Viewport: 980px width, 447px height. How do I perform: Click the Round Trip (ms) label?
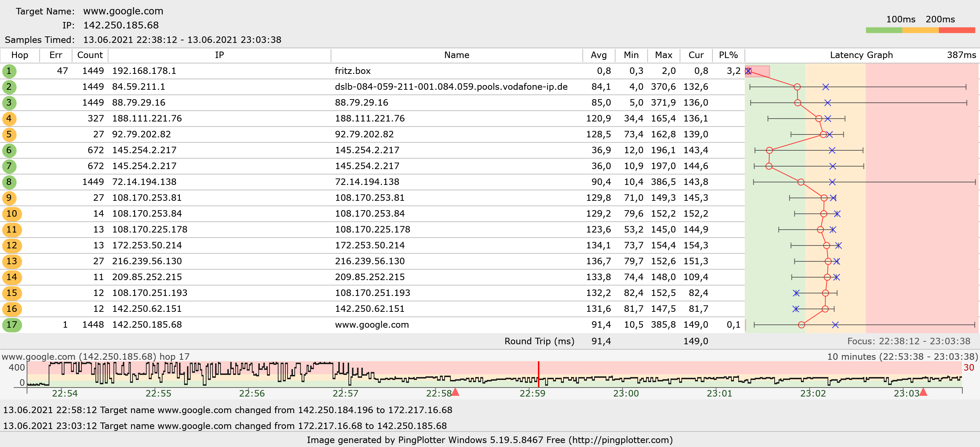(x=539, y=341)
